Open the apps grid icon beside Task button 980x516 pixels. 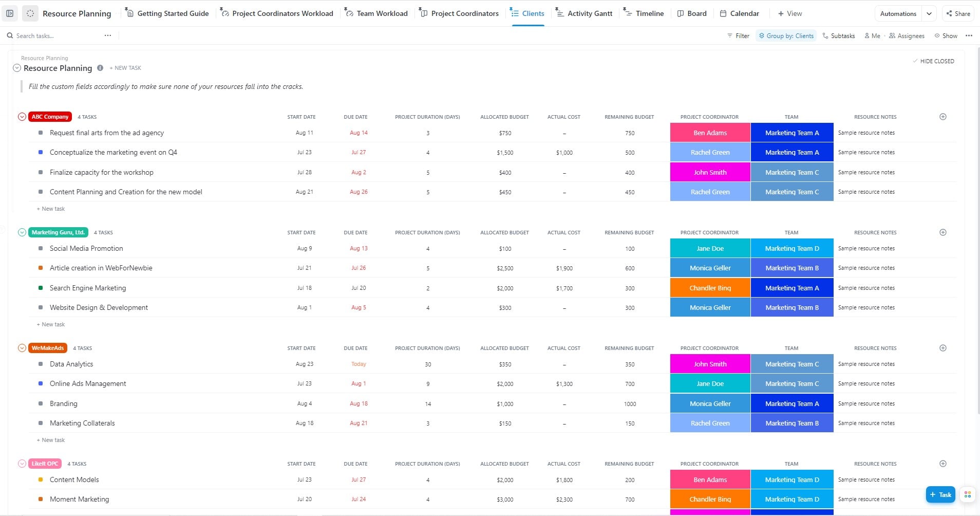[x=967, y=494]
